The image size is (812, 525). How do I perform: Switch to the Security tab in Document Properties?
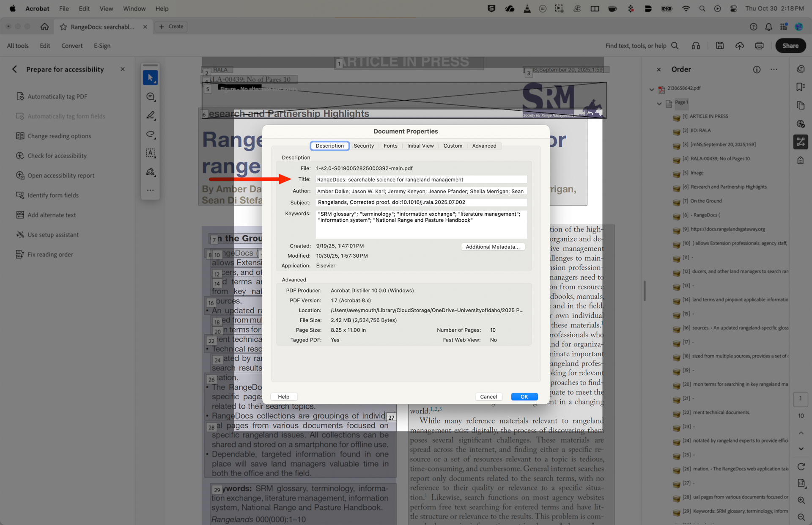[x=364, y=146]
